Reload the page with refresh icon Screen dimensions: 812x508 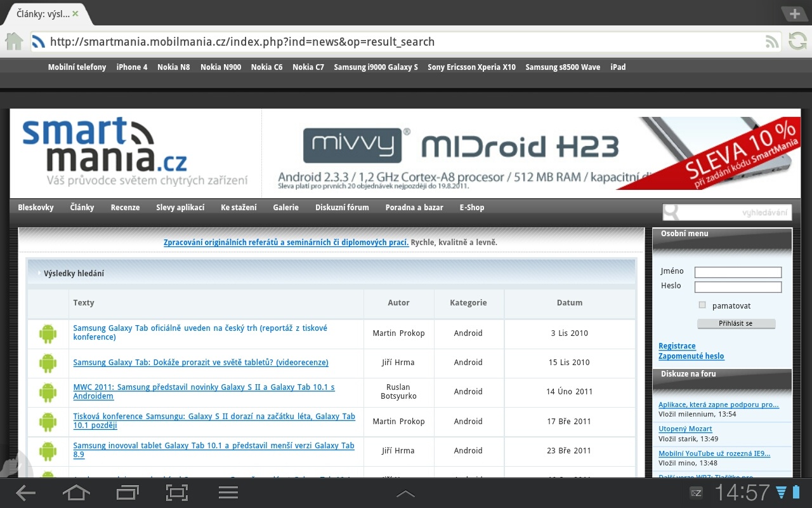[x=797, y=41]
